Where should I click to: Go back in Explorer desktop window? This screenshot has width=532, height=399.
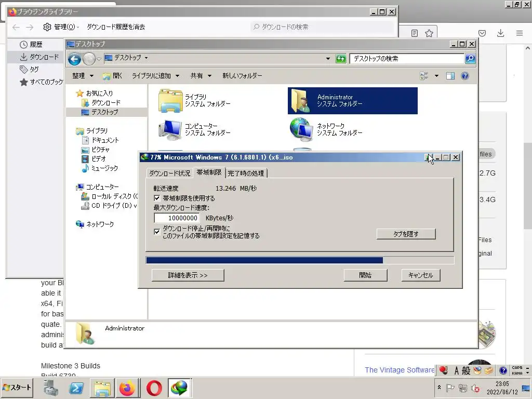[74, 59]
